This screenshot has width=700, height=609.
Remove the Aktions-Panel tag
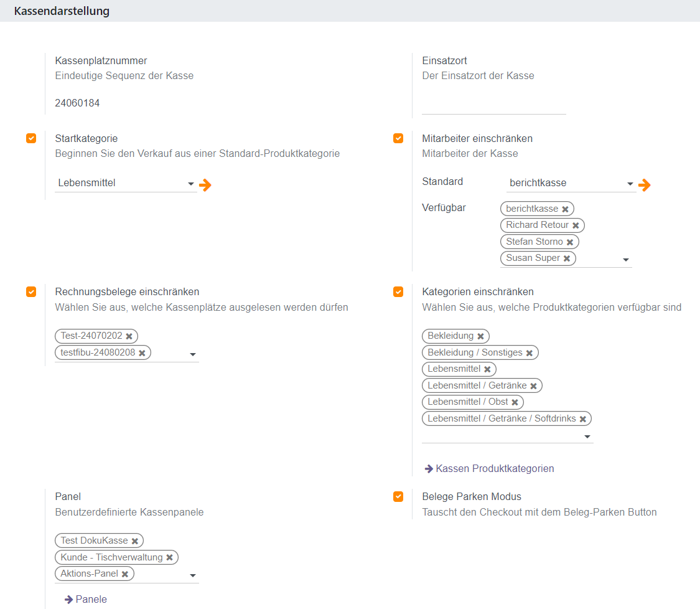tap(125, 574)
